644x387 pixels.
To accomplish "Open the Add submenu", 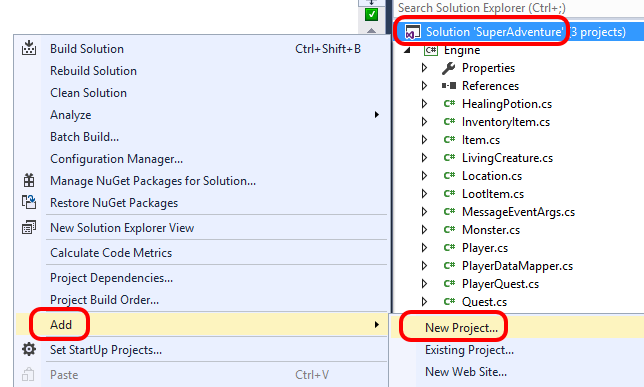I will point(201,325).
